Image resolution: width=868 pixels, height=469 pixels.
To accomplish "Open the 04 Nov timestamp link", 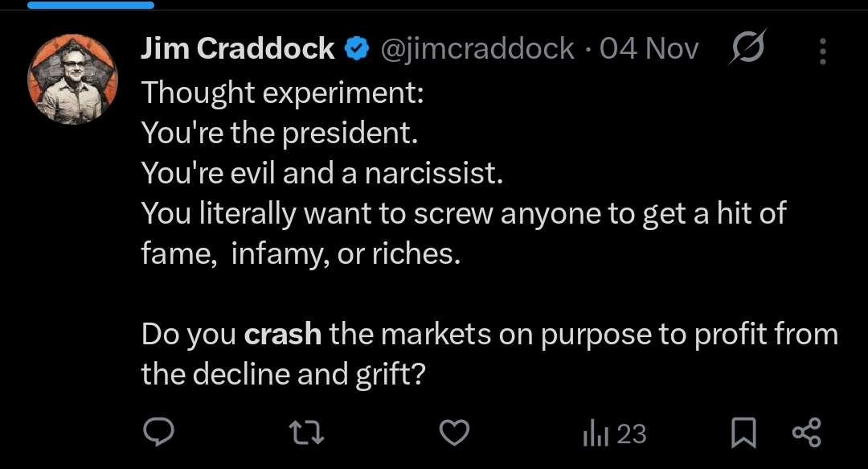I will click(x=649, y=49).
